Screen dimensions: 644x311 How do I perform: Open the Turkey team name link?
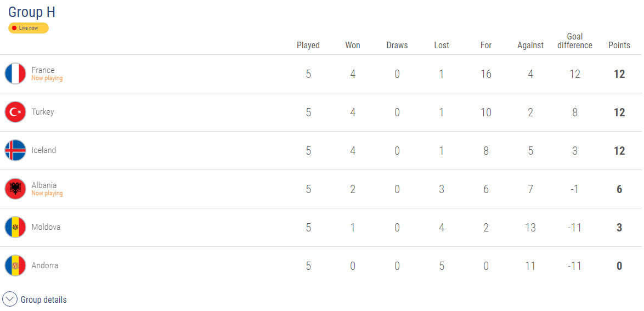pyautogui.click(x=43, y=112)
